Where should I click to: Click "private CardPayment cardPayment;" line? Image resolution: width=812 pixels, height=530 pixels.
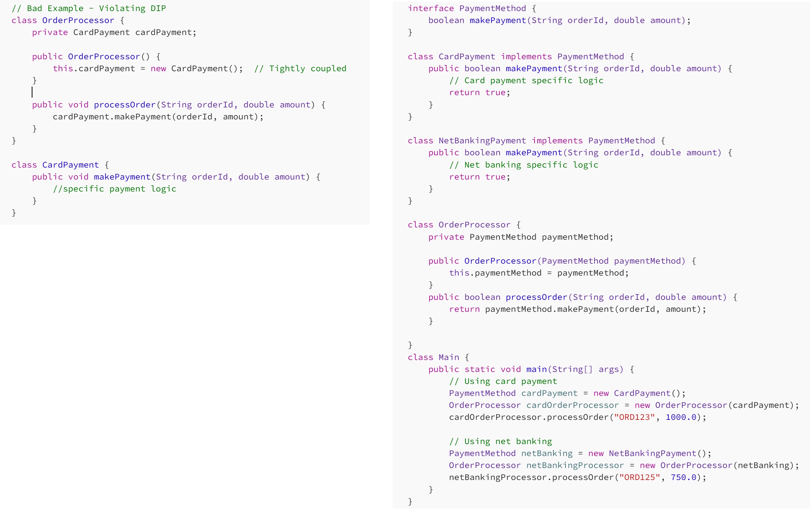(114, 33)
